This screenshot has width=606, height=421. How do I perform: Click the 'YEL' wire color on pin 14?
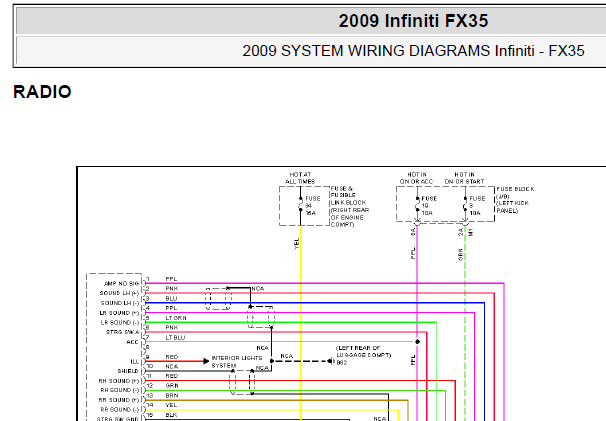171,405
